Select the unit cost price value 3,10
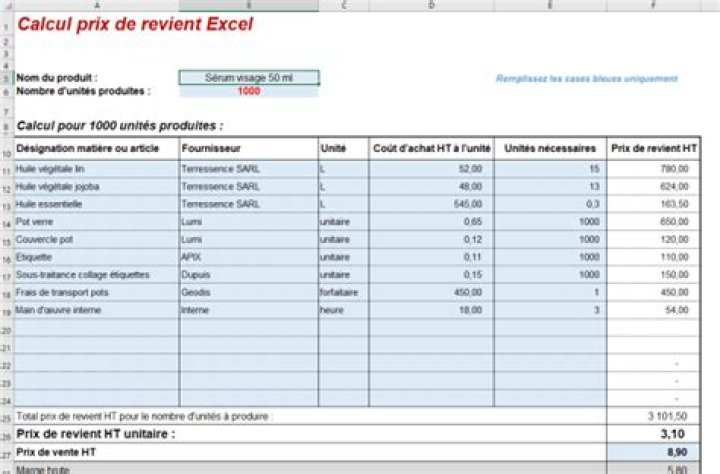720x474 pixels. pyautogui.click(x=653, y=434)
